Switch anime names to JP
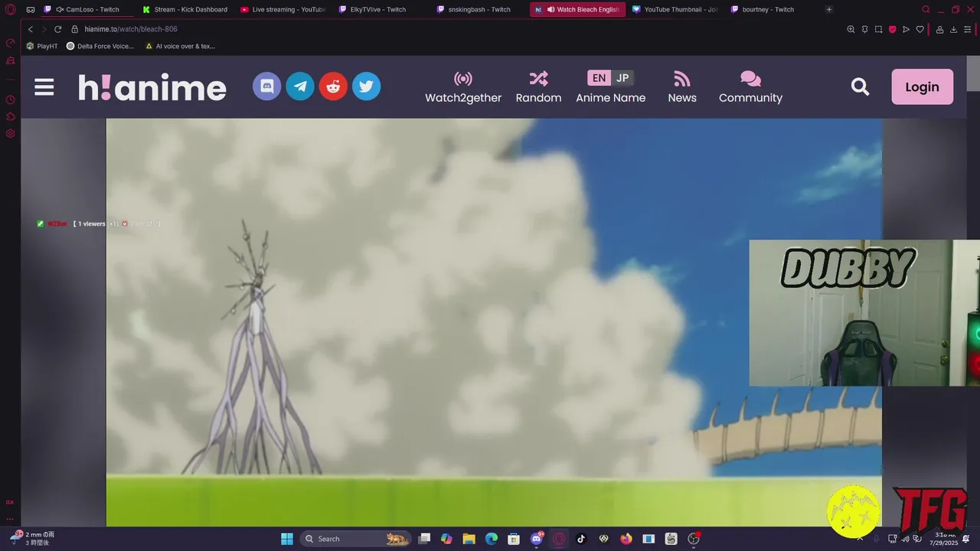 [622, 78]
